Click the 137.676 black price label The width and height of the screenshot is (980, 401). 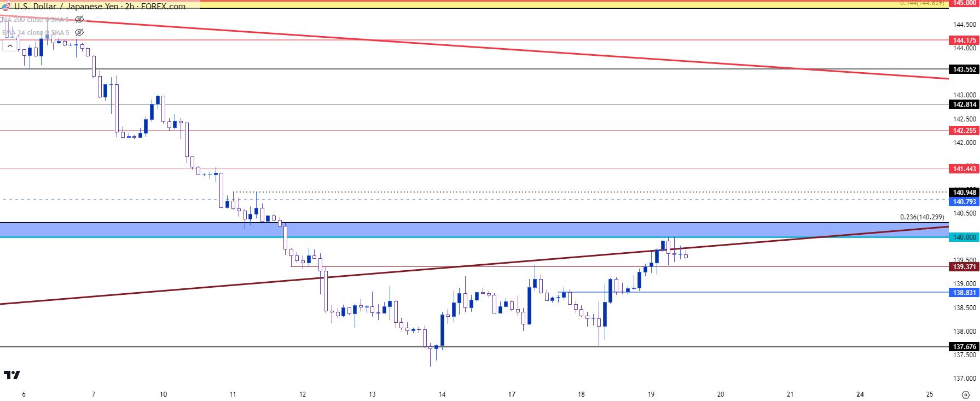[964, 346]
